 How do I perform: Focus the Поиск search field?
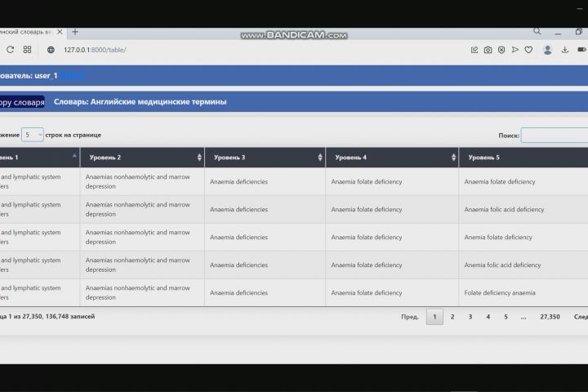click(x=555, y=136)
